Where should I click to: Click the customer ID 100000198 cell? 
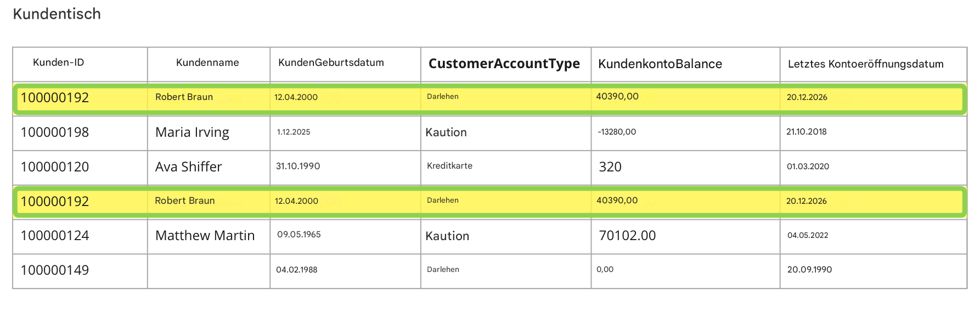[80, 133]
